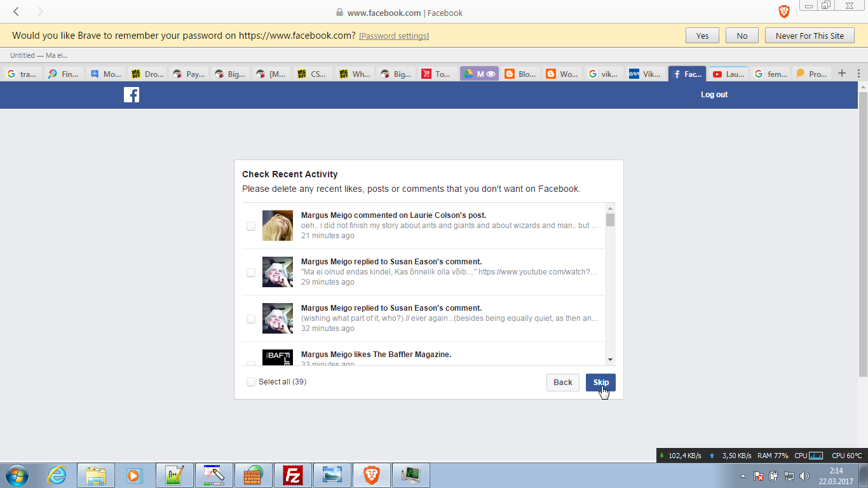The width and height of the screenshot is (868, 488).
Task: Open FileZilla from the taskbar
Action: [x=293, y=475]
